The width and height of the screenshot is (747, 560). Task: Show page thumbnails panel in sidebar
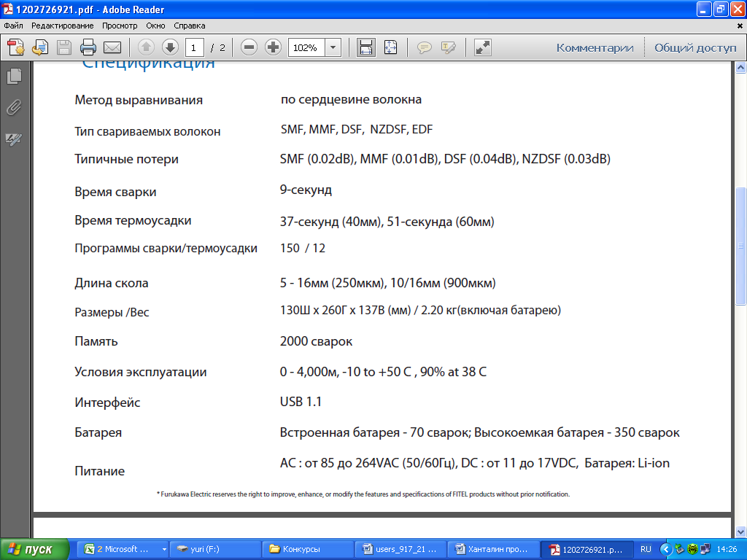(x=15, y=76)
